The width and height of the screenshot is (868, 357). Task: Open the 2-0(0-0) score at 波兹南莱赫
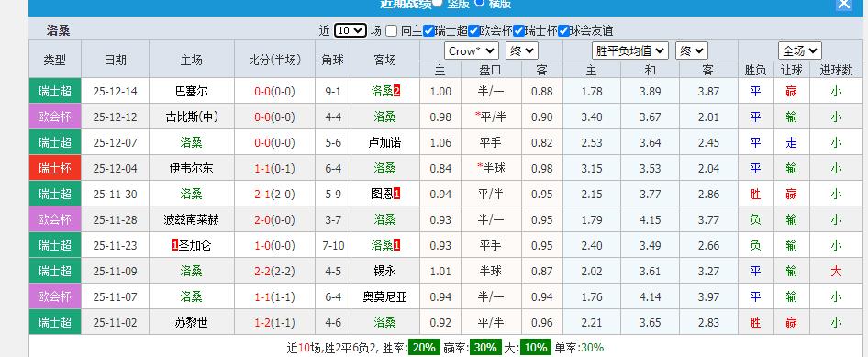pos(275,219)
